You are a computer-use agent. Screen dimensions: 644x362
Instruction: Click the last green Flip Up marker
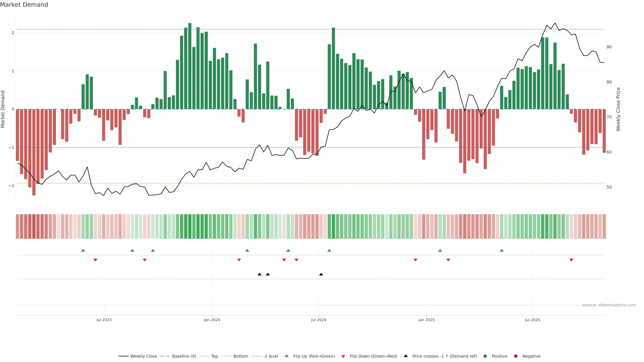click(x=501, y=250)
